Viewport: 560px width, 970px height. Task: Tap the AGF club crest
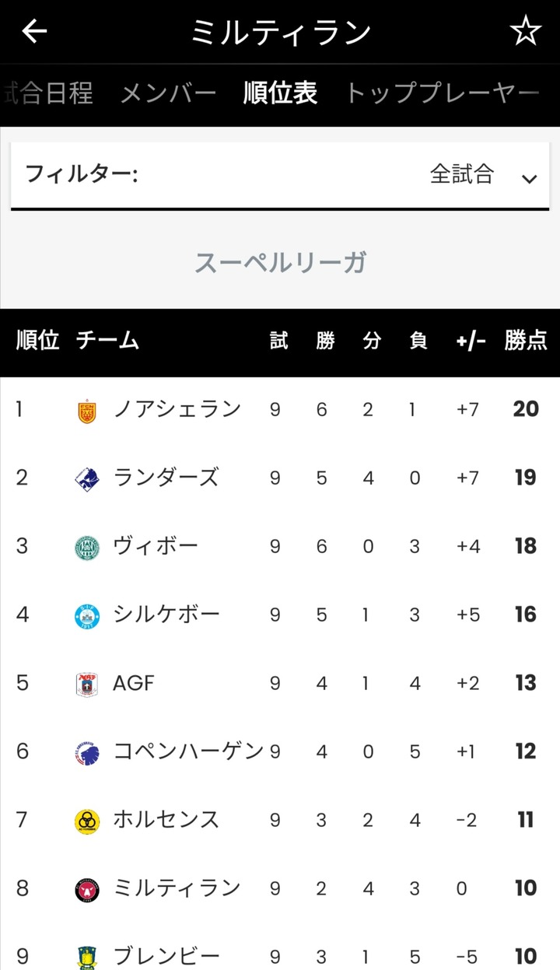87,684
